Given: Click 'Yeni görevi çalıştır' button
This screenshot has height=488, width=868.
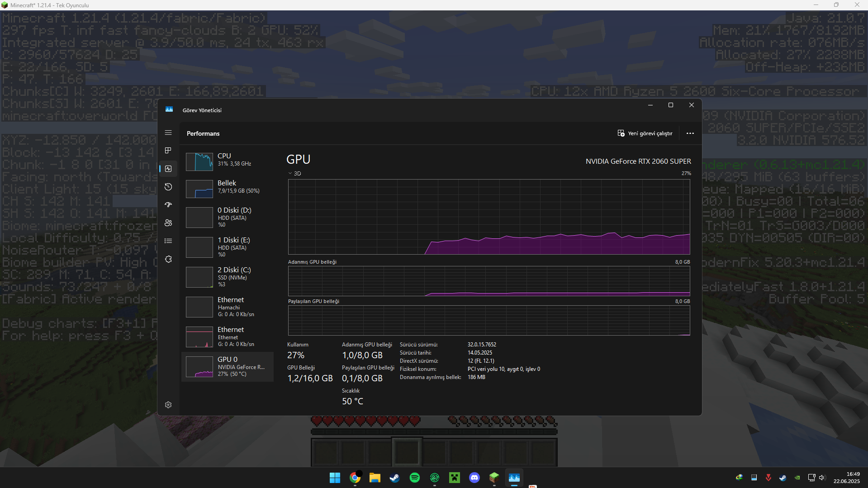Looking at the screenshot, I should tap(645, 133).
